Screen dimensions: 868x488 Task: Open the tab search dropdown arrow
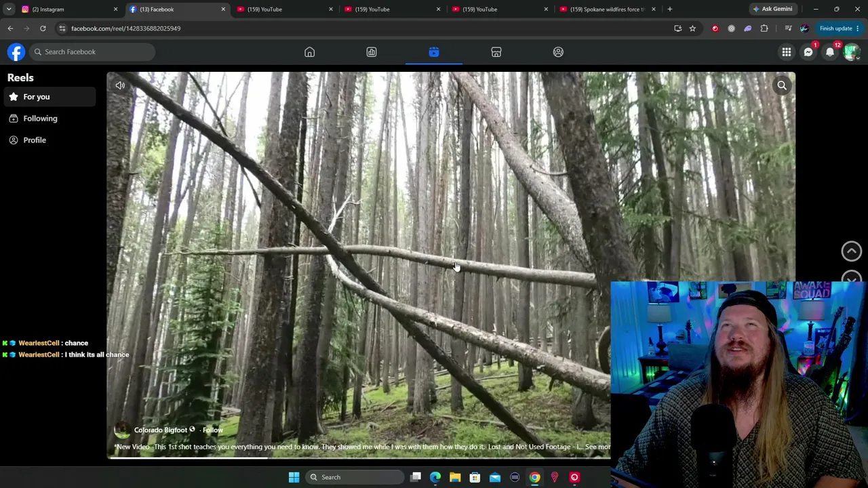(9, 9)
